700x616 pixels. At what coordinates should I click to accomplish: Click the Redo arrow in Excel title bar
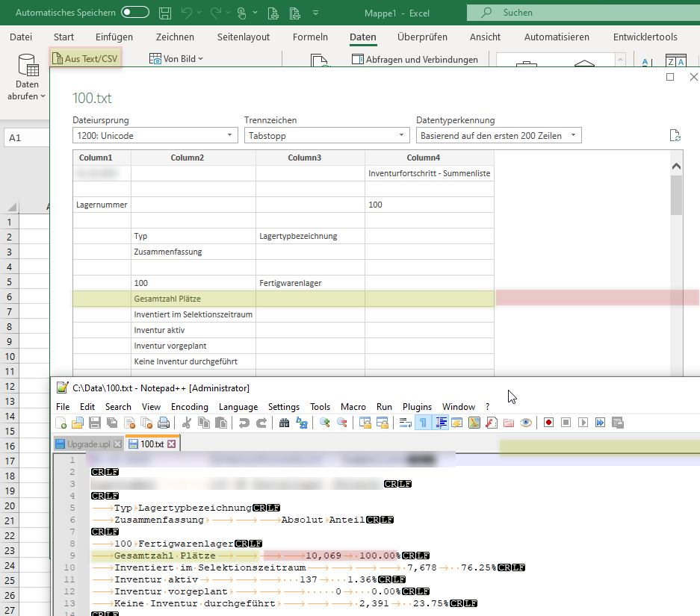216,13
